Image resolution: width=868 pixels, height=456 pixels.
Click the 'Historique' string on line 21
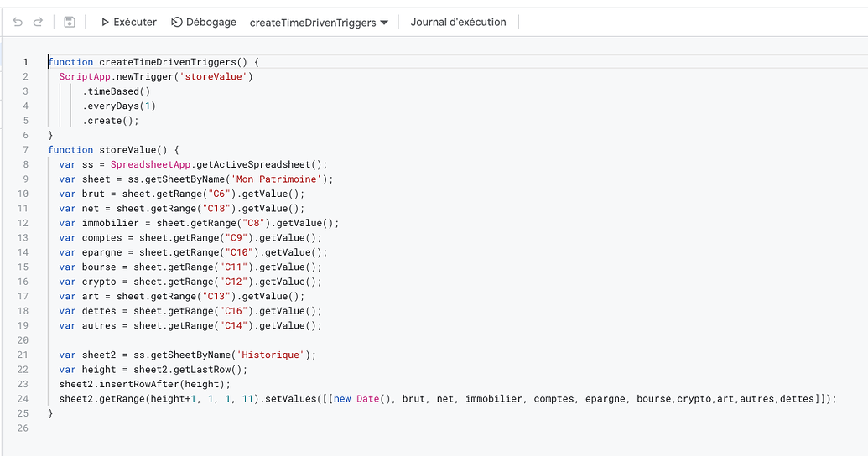[271, 355]
